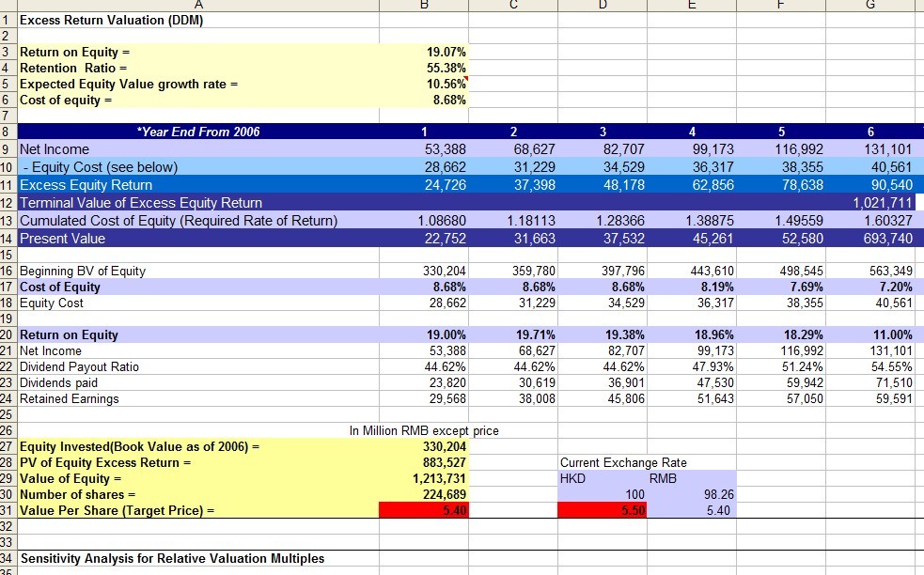Click the Return on Equity value 19.07%
Screen dimensions: 924x575
424,52
